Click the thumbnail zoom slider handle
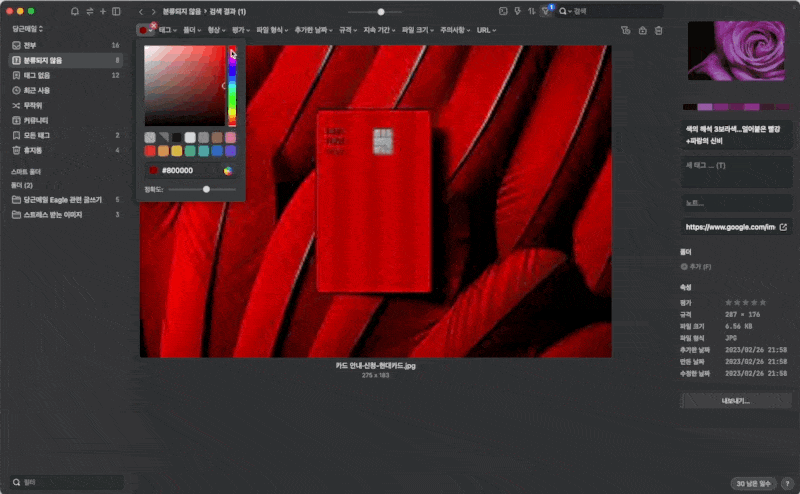800x494 pixels. click(x=381, y=11)
